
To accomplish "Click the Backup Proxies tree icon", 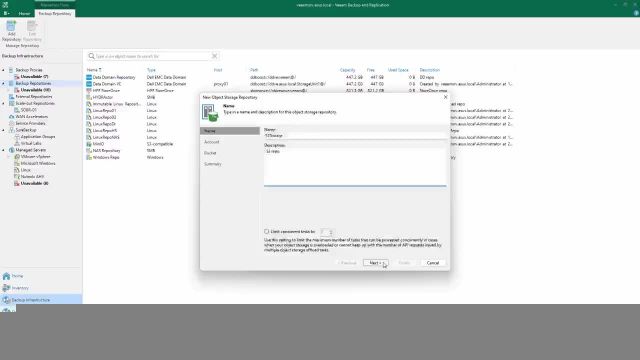I will click(11, 70).
